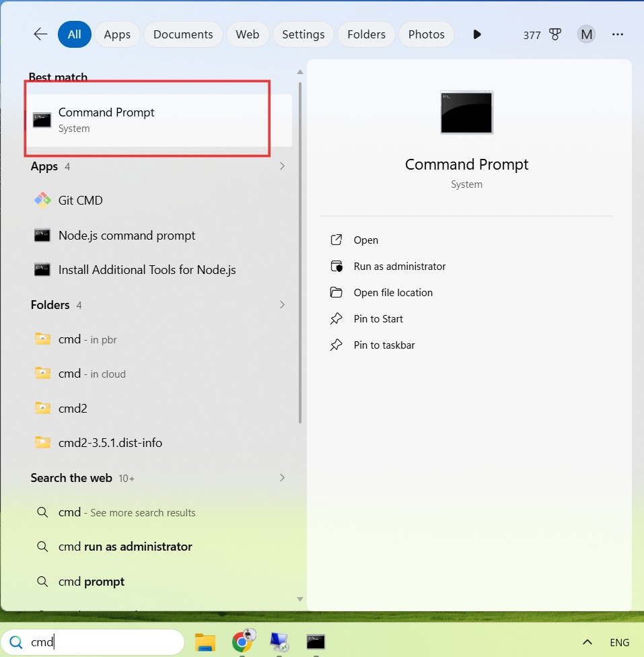Click the Folders section heading
Screen dimensions: 644x657
click(x=50, y=305)
